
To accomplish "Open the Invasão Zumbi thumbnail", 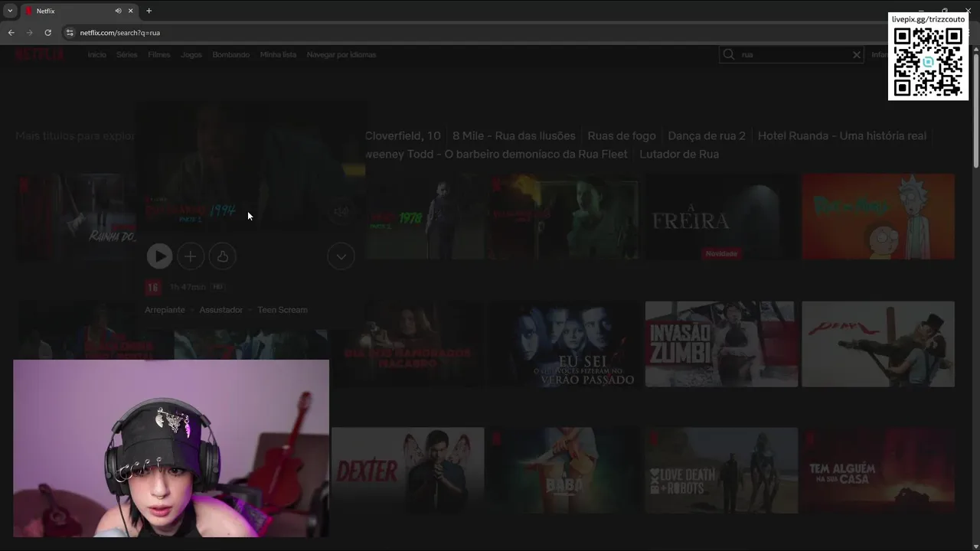I will [721, 344].
